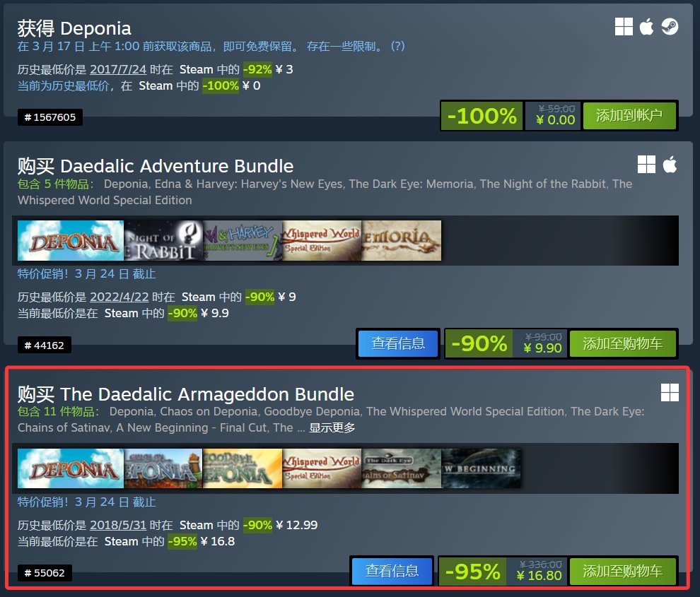The image size is (700, 597).
Task: Click the Goodbye Deponia thumbnail
Action: click(243, 468)
